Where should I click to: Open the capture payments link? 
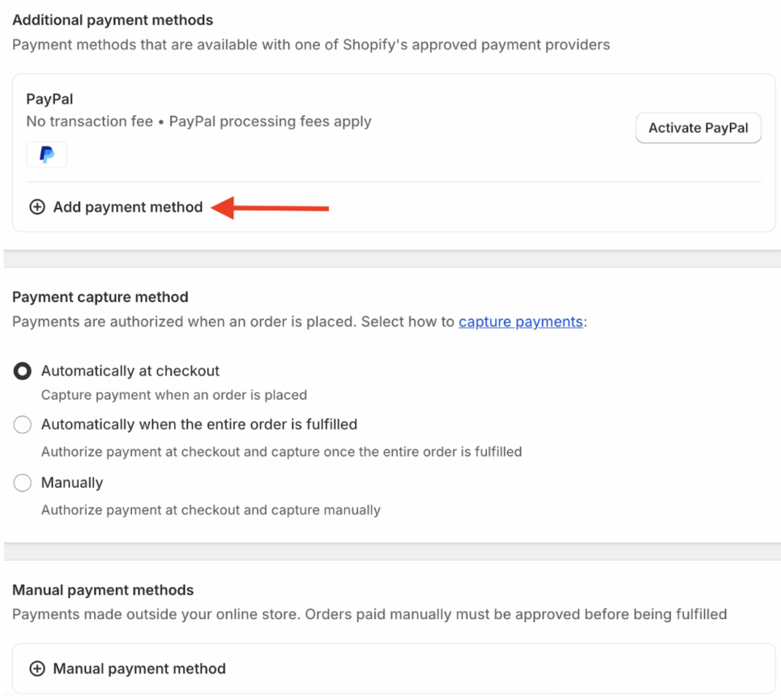(x=521, y=322)
